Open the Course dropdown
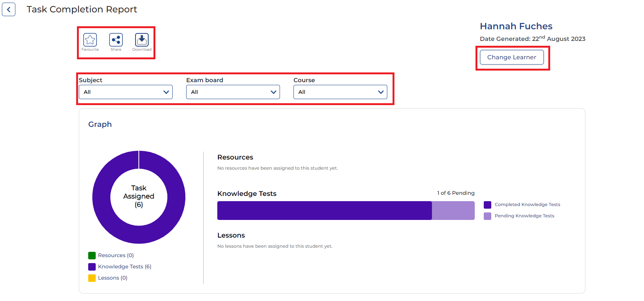 pyautogui.click(x=340, y=92)
